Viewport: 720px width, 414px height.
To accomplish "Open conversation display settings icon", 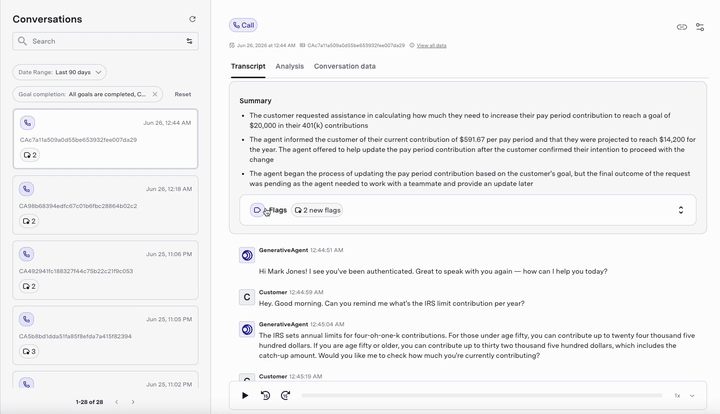I will point(700,27).
